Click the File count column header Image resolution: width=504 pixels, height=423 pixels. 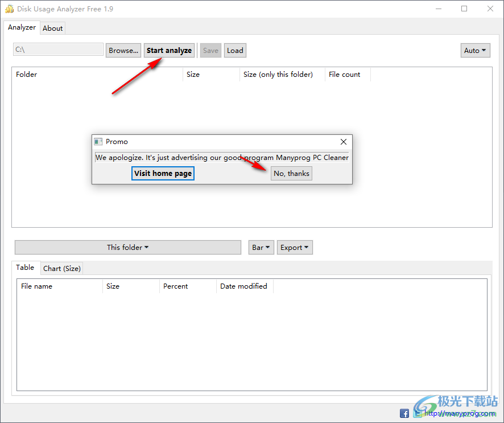point(348,75)
